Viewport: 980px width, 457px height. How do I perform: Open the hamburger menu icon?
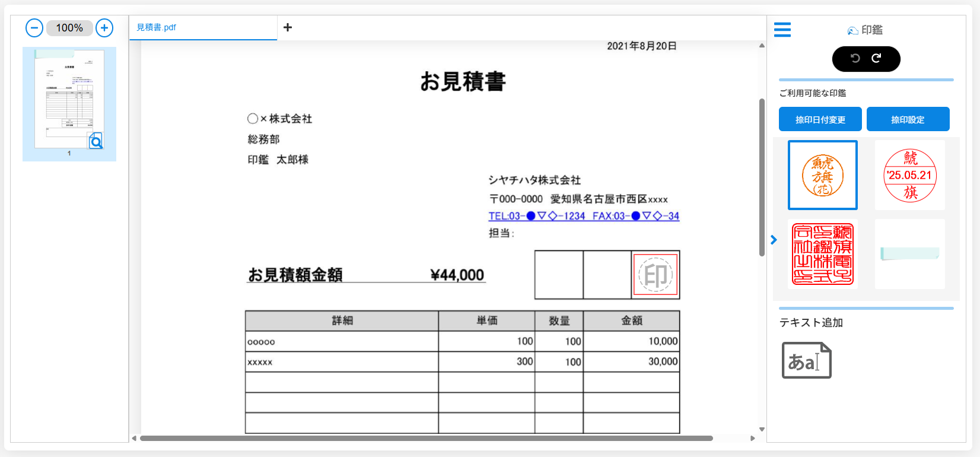click(x=782, y=30)
